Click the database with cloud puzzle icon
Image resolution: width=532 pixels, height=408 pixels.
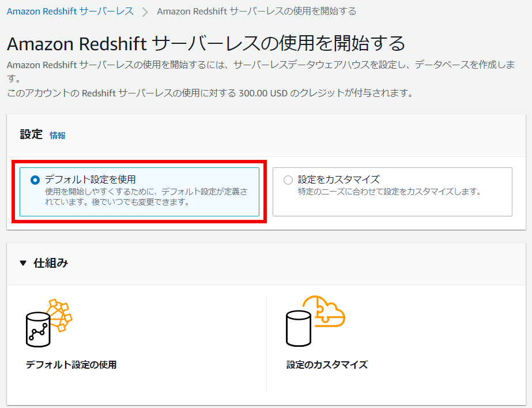(315, 321)
